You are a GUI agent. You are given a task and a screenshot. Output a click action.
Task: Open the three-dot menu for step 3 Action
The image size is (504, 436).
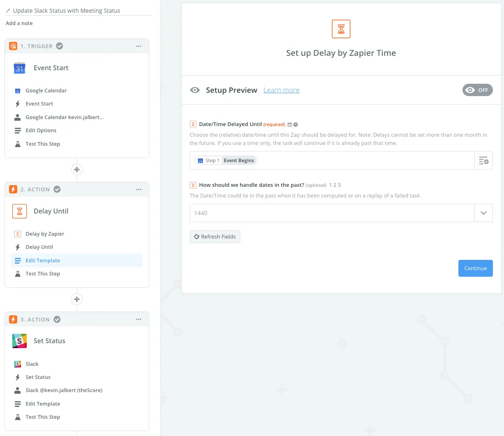tap(138, 319)
